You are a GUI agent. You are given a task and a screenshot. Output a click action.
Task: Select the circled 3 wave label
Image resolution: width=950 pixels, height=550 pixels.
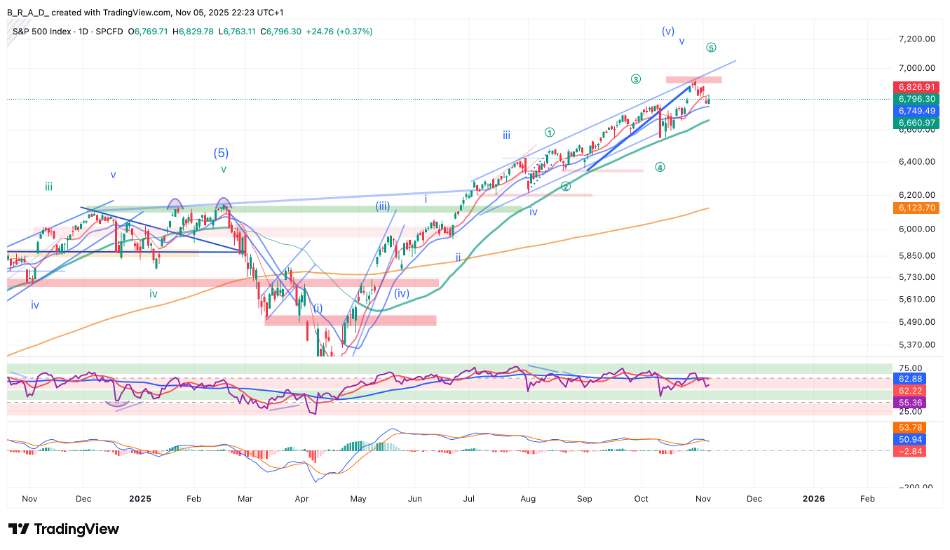pyautogui.click(x=635, y=79)
